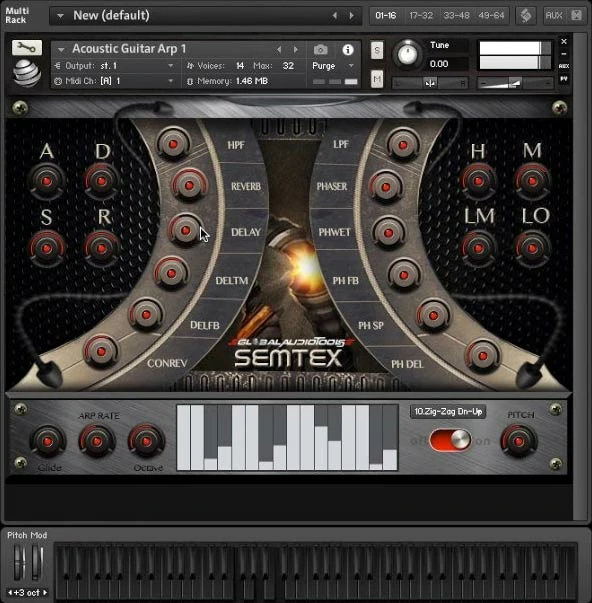Screen dimensions: 592x603
Task: Click the PITCH knob
Action: (x=519, y=441)
